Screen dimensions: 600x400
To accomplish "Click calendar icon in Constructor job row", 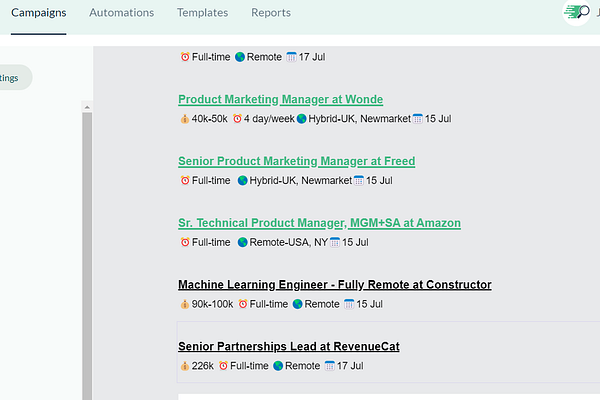I will (x=349, y=304).
